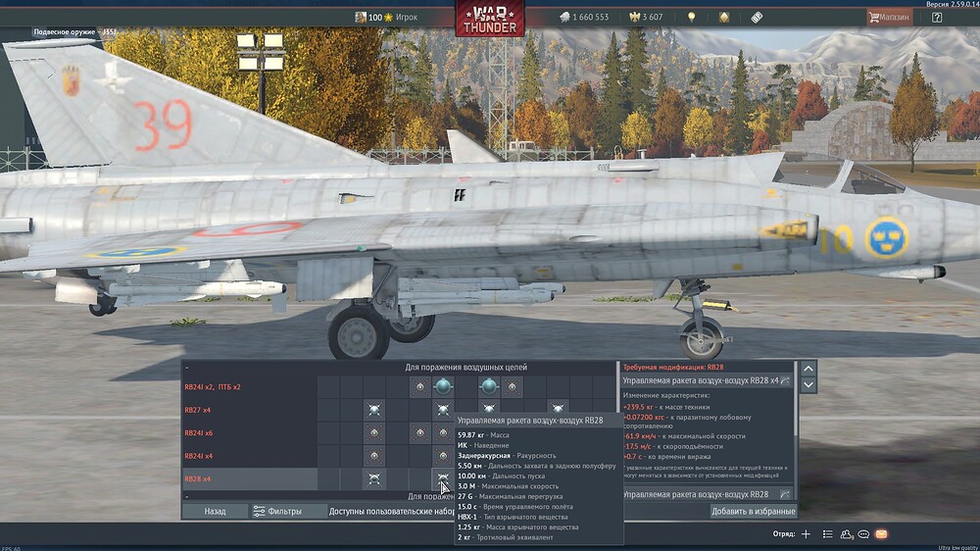Screen dimensions: 980x551
Task: Select the RB27 x4 preset
Action: tap(250, 410)
